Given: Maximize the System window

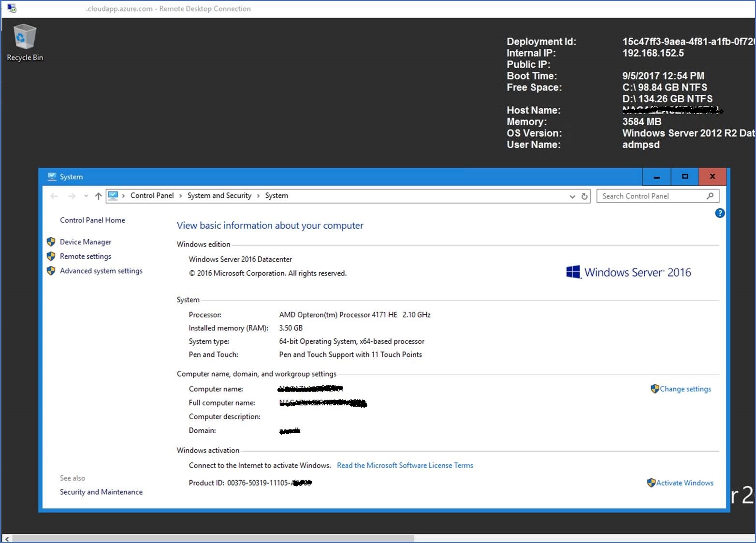Looking at the screenshot, I should click(684, 177).
